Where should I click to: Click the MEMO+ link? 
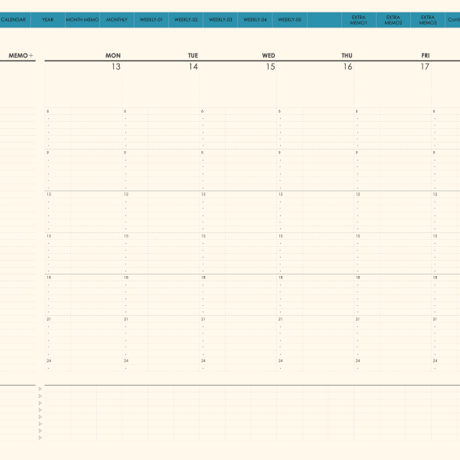pos(21,55)
